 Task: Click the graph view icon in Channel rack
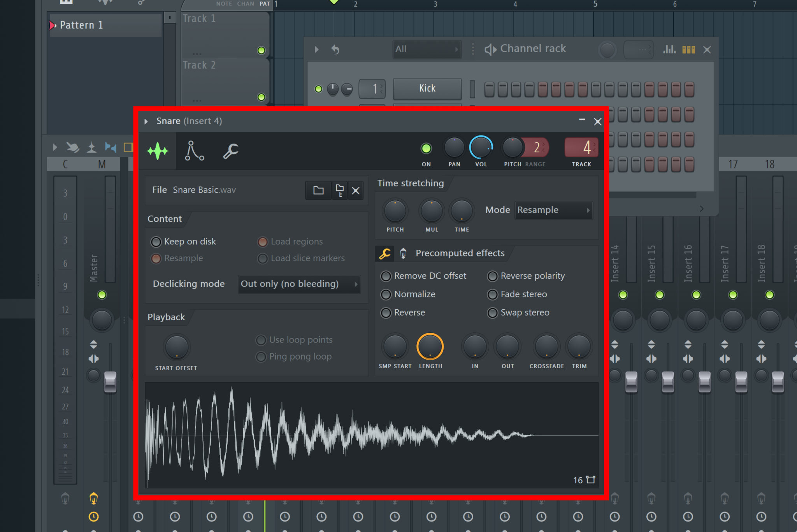pyautogui.click(x=669, y=49)
